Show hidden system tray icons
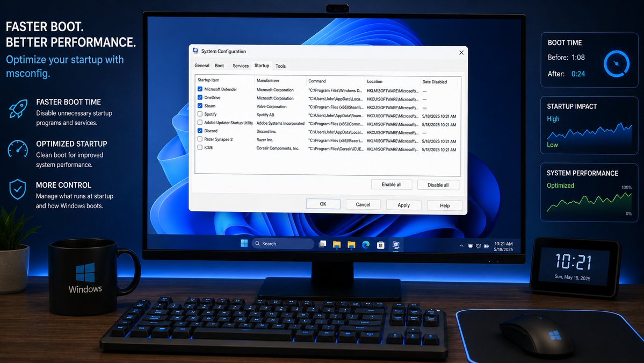644x363 pixels. tap(461, 246)
